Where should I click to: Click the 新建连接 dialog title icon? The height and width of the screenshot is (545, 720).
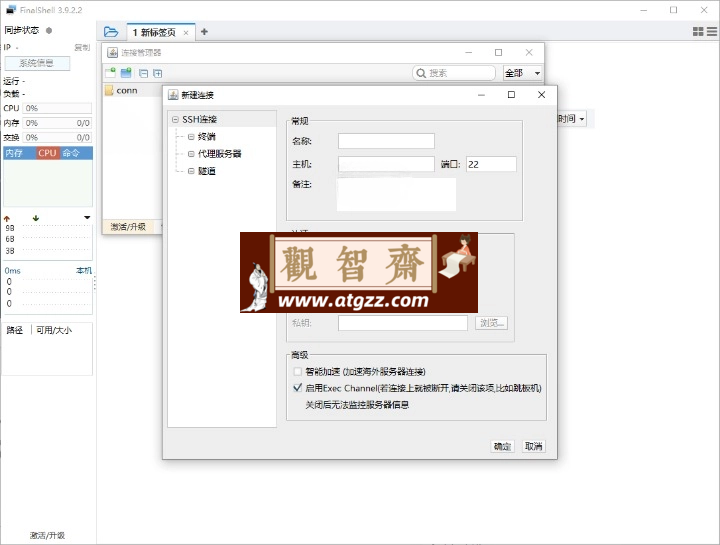[x=173, y=95]
